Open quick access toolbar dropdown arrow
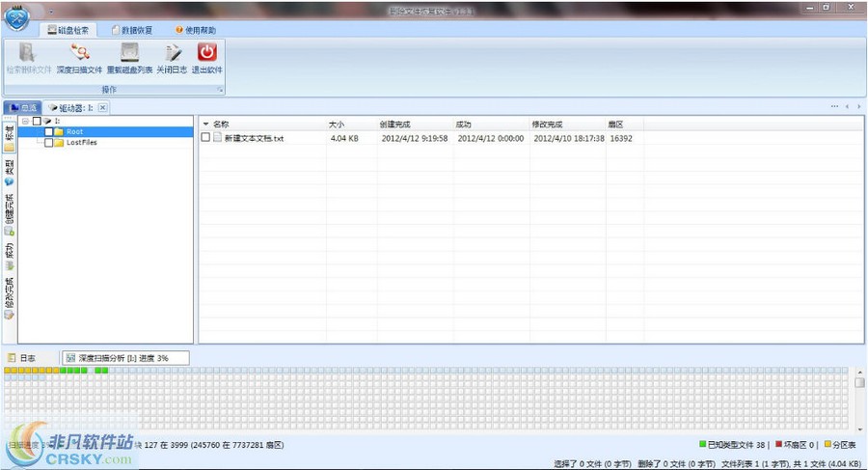868x470 pixels. click(51, 11)
